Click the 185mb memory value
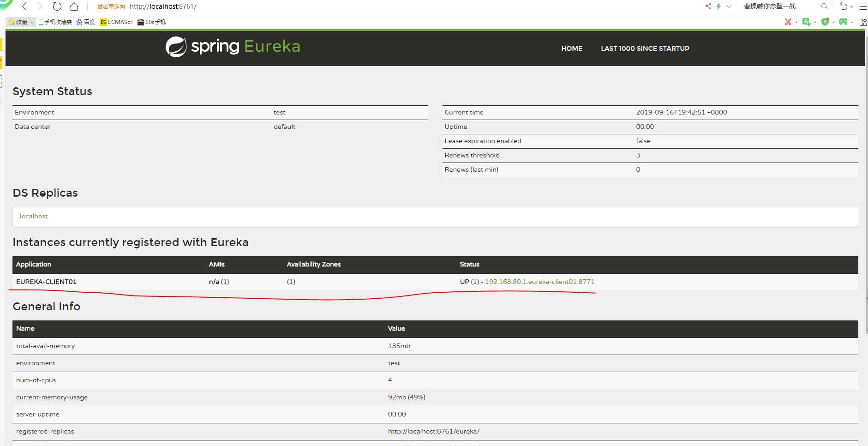 coord(399,346)
